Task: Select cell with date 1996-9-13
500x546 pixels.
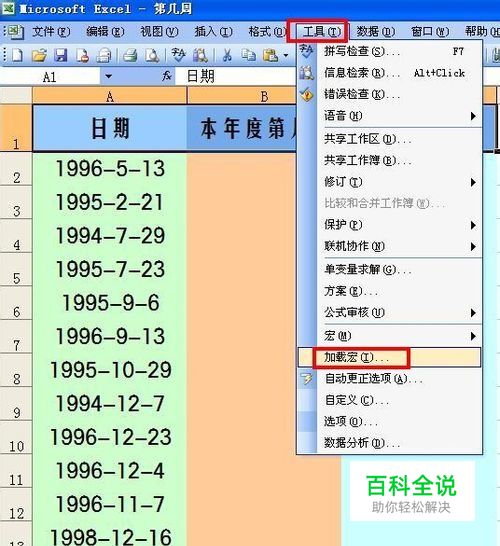Action: pyautogui.click(x=110, y=336)
